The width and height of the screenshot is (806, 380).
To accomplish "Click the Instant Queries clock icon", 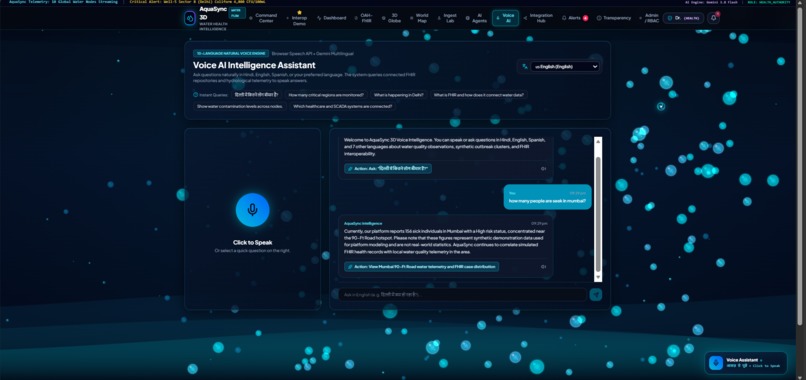I will (196, 95).
